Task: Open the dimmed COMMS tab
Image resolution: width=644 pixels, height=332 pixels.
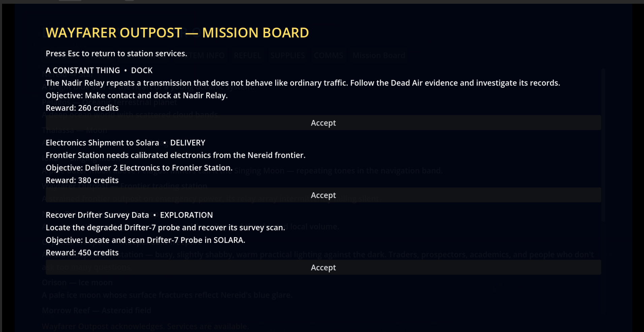Action: click(x=329, y=56)
